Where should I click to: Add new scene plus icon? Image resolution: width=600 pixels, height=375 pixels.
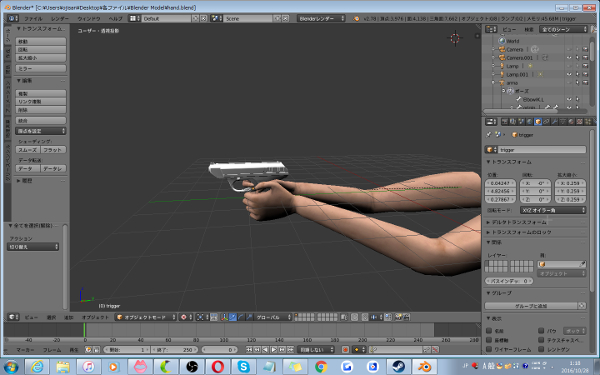coord(277,18)
